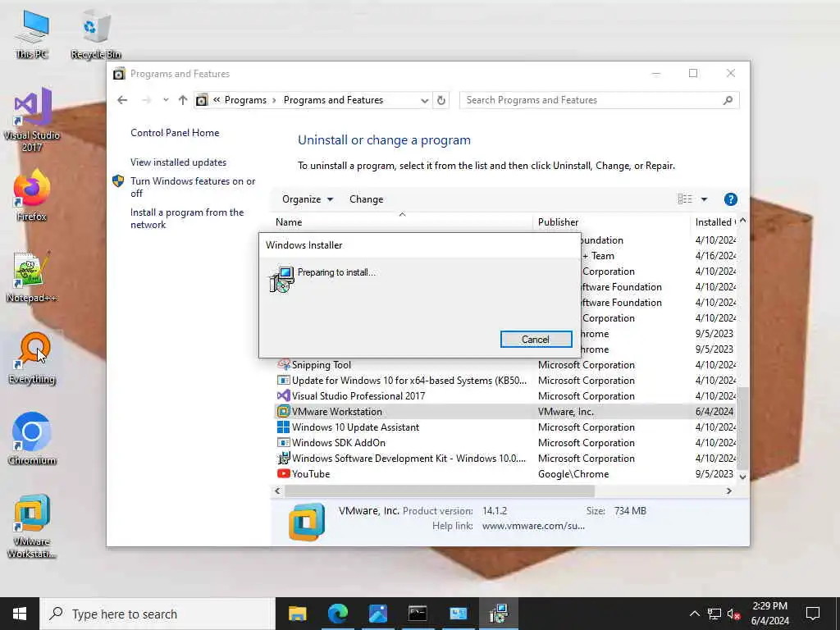
Task: Open File Explorer from the taskbar
Action: 297,614
